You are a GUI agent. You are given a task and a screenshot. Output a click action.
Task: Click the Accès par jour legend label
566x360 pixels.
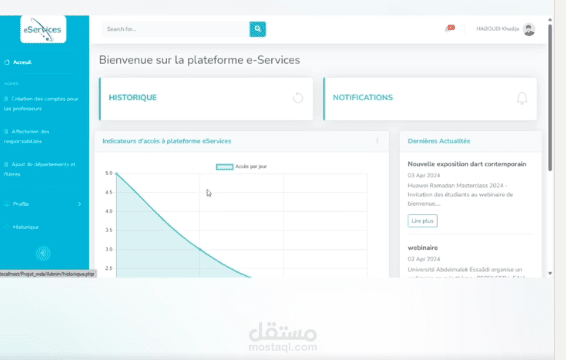[x=251, y=166]
